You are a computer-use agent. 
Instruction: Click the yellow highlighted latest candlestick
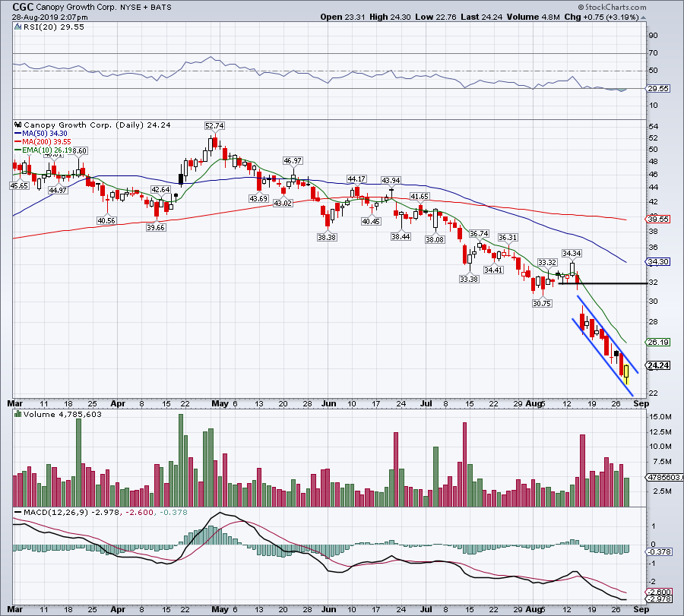[626, 370]
